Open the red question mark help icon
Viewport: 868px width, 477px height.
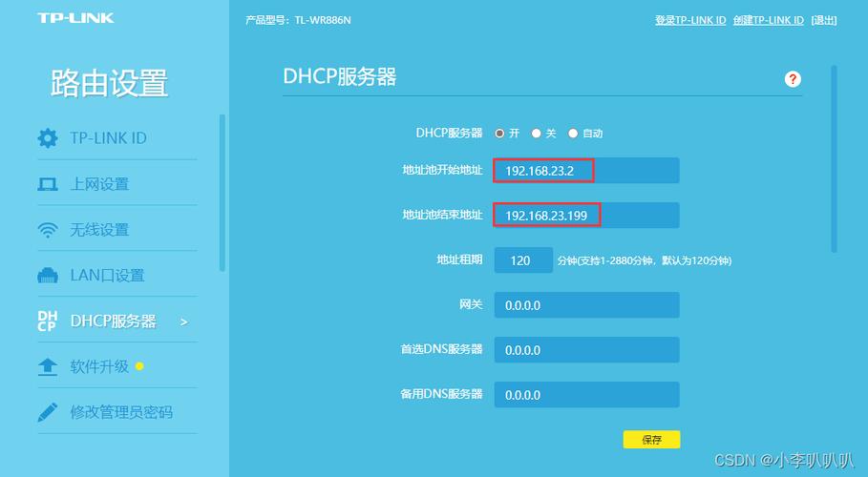coord(793,79)
